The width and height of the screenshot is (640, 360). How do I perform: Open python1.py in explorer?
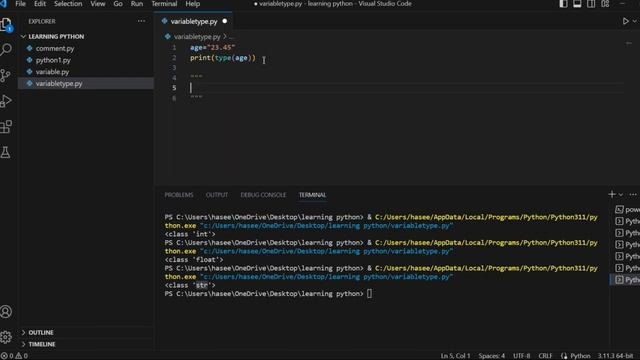pos(53,60)
